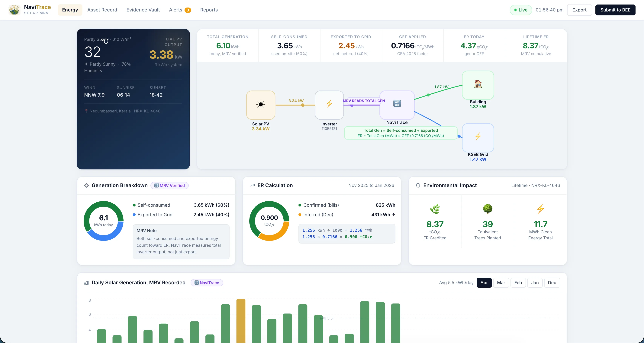Open the Energy tab
Image resolution: width=644 pixels, height=343 pixels.
coord(70,10)
